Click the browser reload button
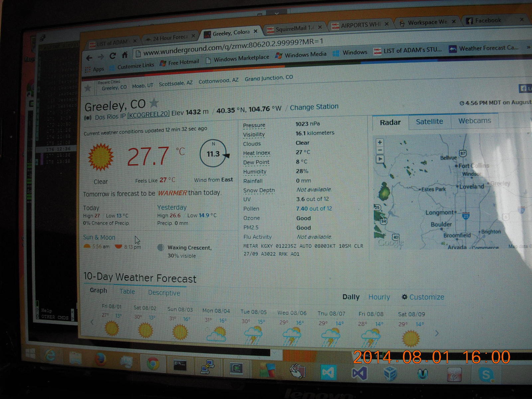Screen dimensions: 532x399 [x=113, y=56]
